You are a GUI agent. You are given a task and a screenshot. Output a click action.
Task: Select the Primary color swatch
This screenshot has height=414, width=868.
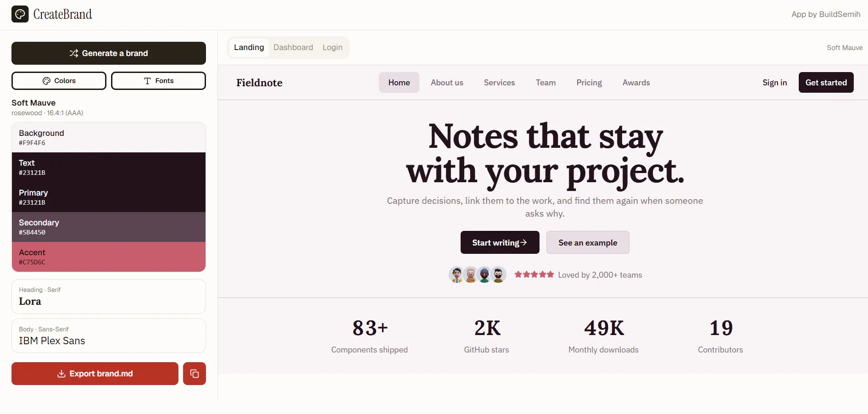tap(109, 197)
